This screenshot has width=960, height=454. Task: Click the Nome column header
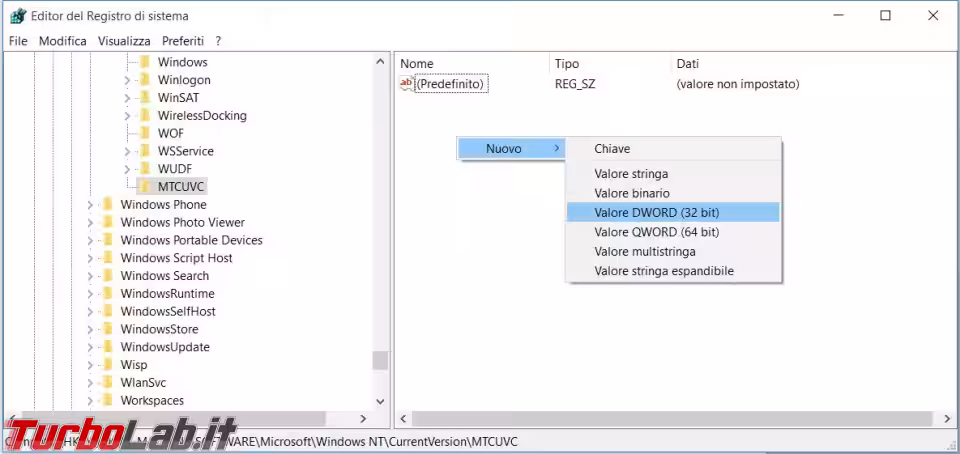tap(417, 64)
